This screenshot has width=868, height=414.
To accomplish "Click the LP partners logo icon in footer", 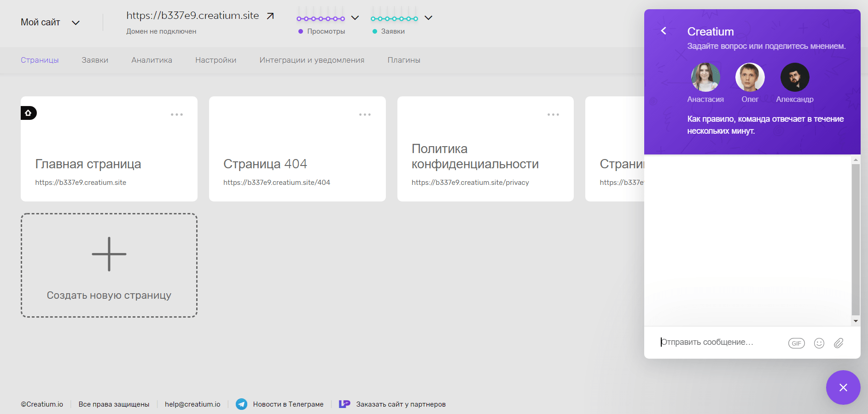I will (344, 404).
